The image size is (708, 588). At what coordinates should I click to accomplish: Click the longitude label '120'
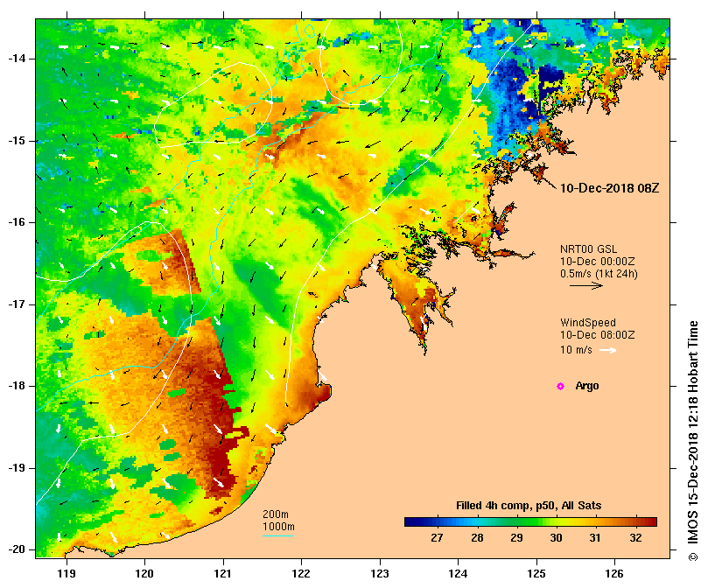[x=144, y=573]
